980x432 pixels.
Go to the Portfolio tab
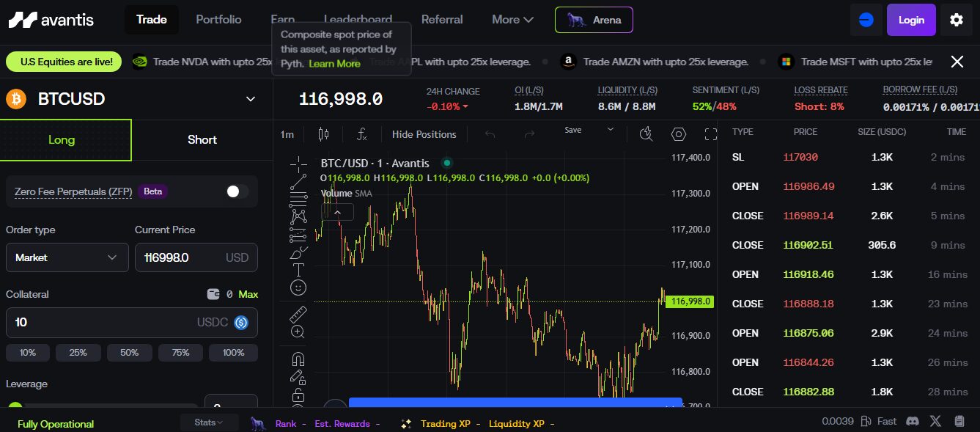coord(218,20)
